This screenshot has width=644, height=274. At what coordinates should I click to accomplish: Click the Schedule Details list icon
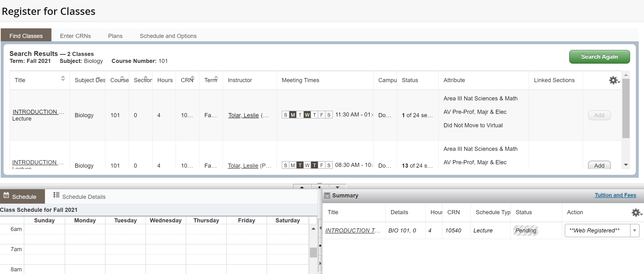[56, 195]
